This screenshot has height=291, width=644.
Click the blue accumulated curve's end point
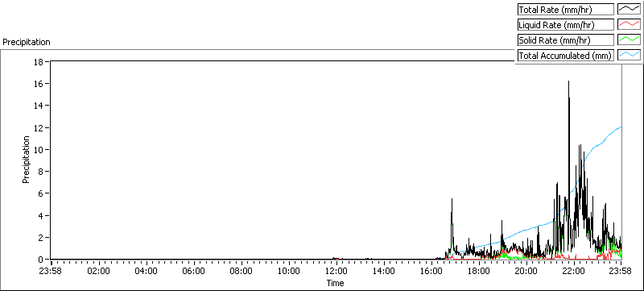pyautogui.click(x=621, y=127)
